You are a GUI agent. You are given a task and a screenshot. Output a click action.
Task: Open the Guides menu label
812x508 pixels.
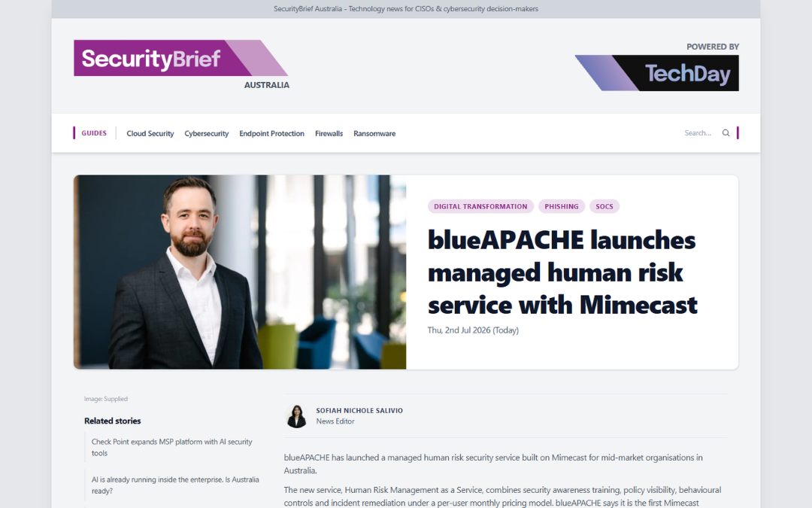[94, 133]
